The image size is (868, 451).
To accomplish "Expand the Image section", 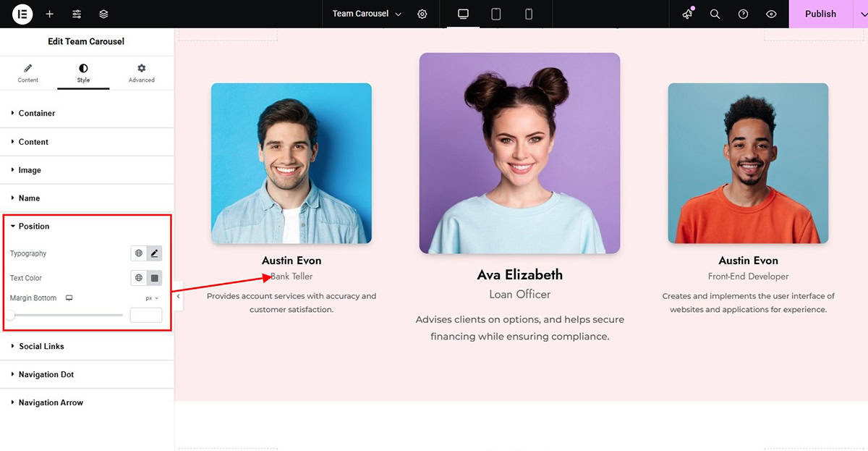I will click(x=87, y=170).
